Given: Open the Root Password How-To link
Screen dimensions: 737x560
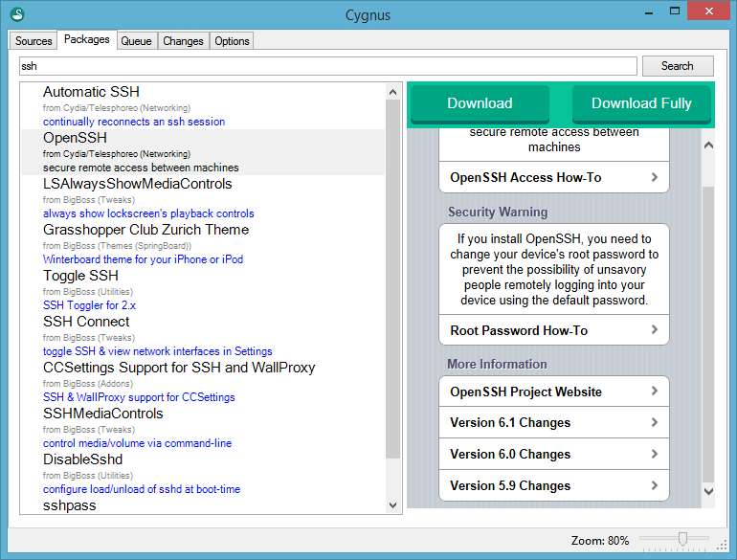Looking at the screenshot, I should coord(553,330).
